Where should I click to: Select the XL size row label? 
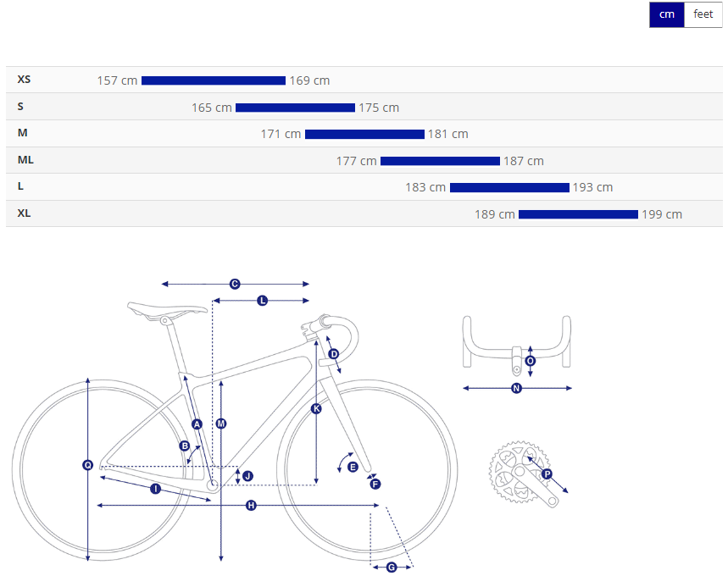24,213
